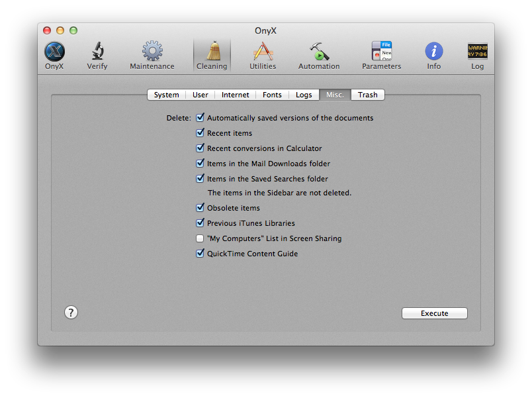Select the Fonts tab
Viewport: 532px width, 398px height.
(272, 95)
